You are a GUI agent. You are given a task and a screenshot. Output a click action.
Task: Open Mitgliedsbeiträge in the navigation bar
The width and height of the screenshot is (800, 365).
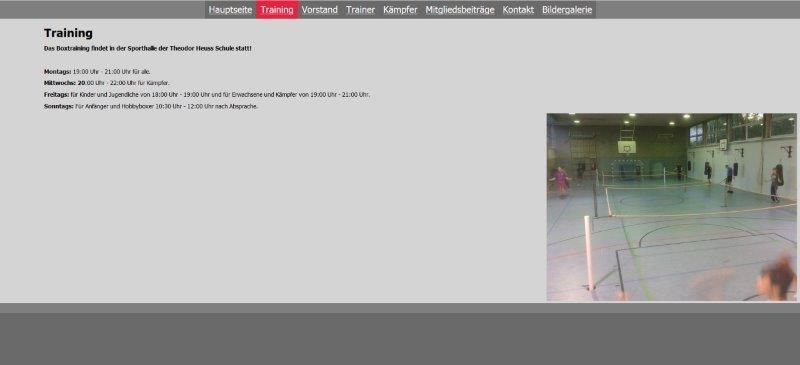(x=460, y=10)
